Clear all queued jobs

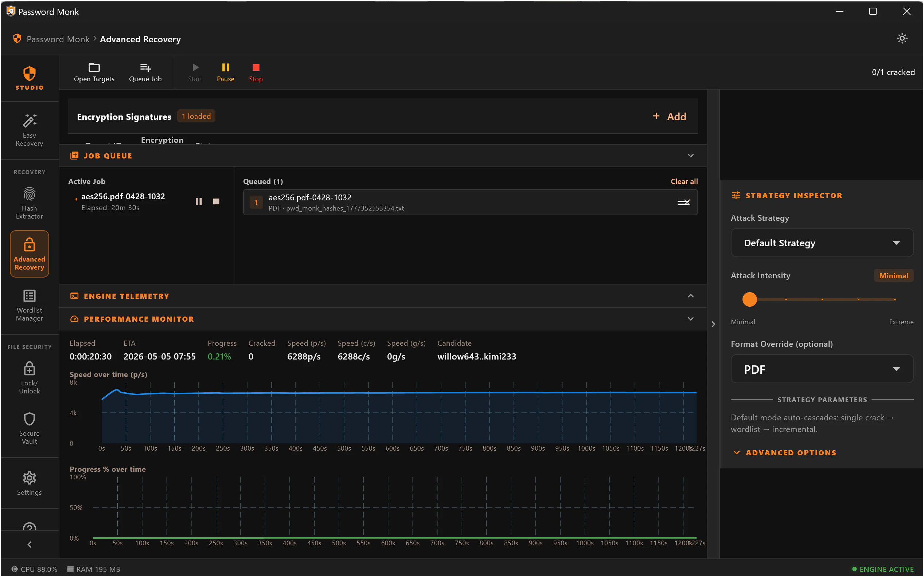[x=684, y=181]
